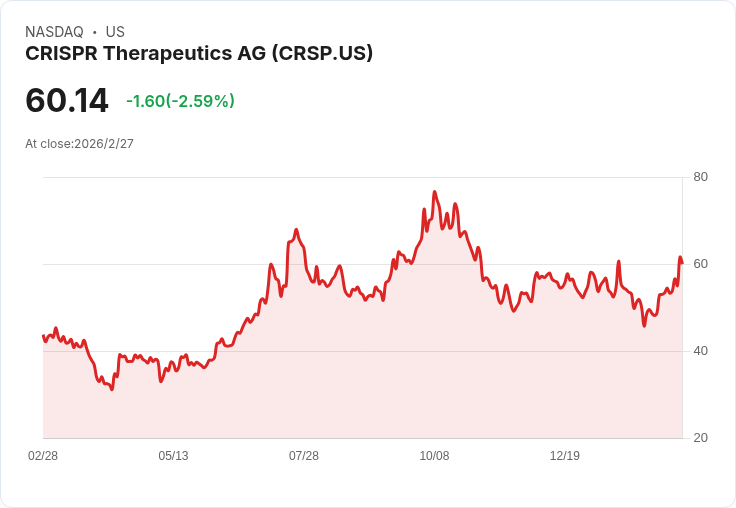The width and height of the screenshot is (736, 508).
Task: Click the 20 price axis label
Action: 700,438
